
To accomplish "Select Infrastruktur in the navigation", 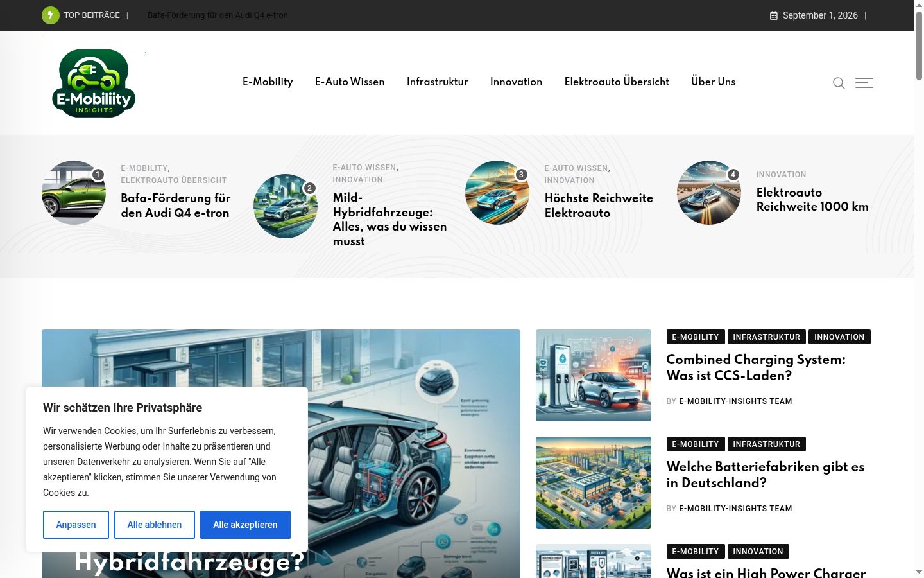I will click(x=438, y=82).
